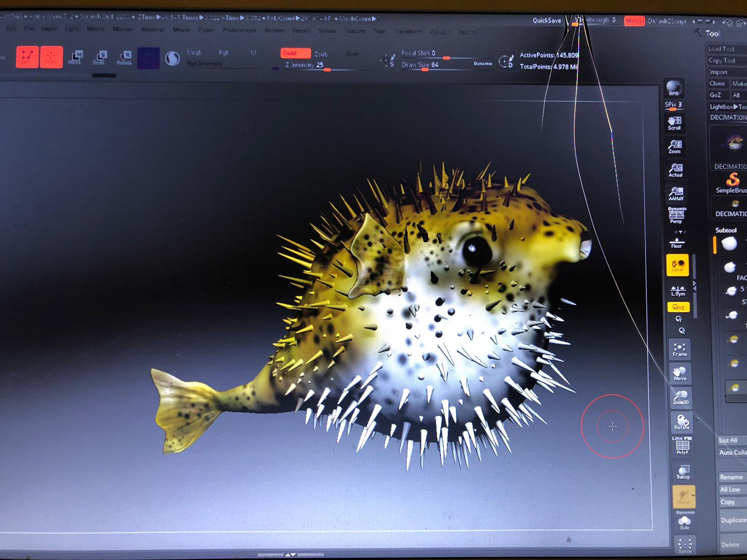Toggle Dynamic draw size button

(483, 63)
